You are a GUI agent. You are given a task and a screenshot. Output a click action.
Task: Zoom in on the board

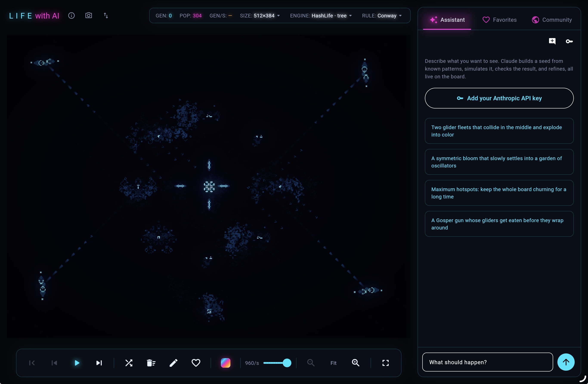point(356,363)
